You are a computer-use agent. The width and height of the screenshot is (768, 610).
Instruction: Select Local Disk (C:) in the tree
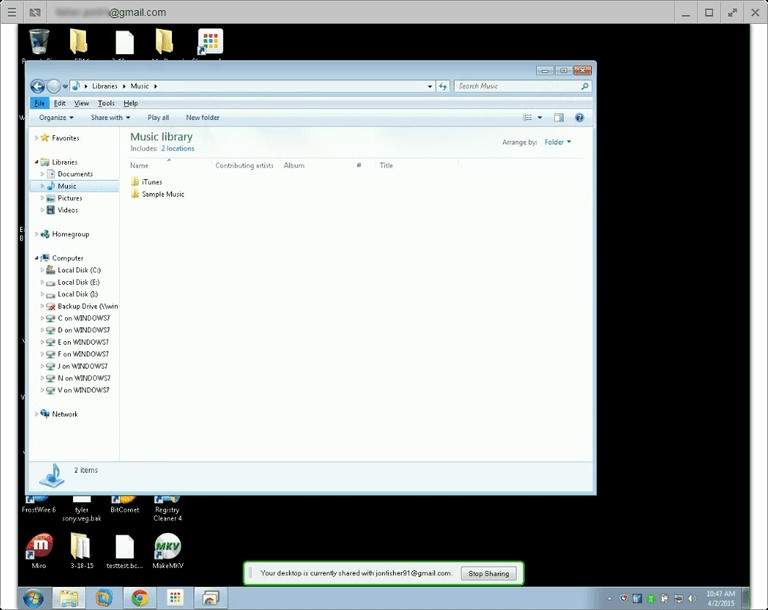pos(79,270)
